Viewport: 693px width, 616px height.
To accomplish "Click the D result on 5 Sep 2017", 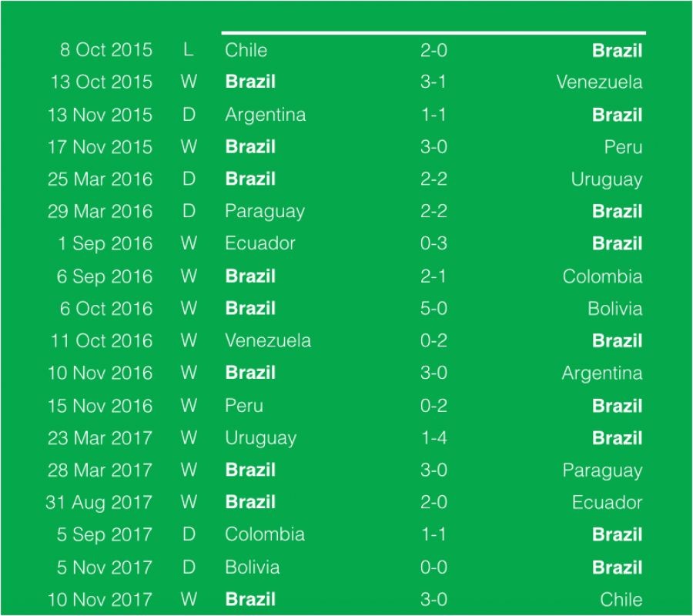I will pyautogui.click(x=189, y=535).
